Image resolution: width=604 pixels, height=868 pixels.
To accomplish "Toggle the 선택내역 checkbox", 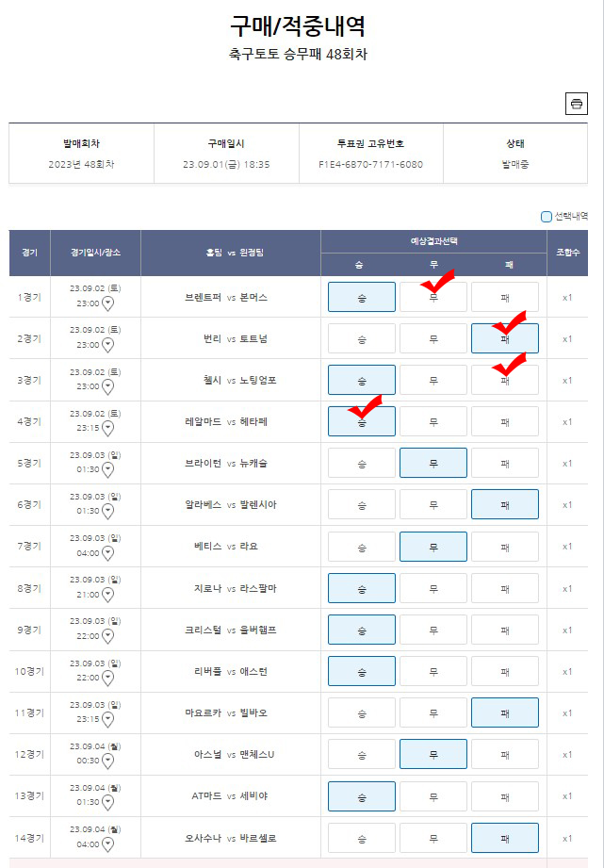I will pyautogui.click(x=546, y=217).
